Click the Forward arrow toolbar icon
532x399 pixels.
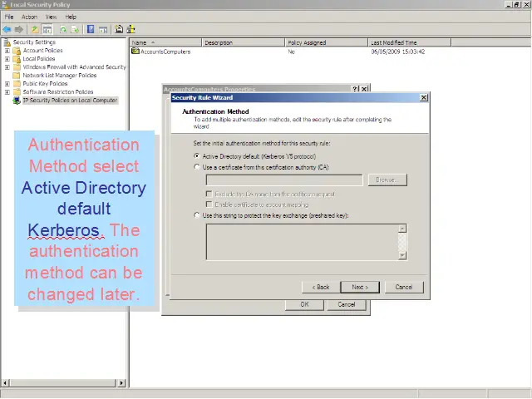(x=18, y=29)
